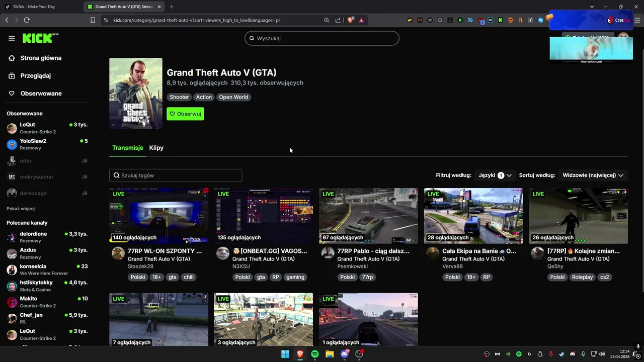Viewport: 644px width, 362px height.
Task: Click the gaming tag under N3XSU
Action: click(295, 277)
